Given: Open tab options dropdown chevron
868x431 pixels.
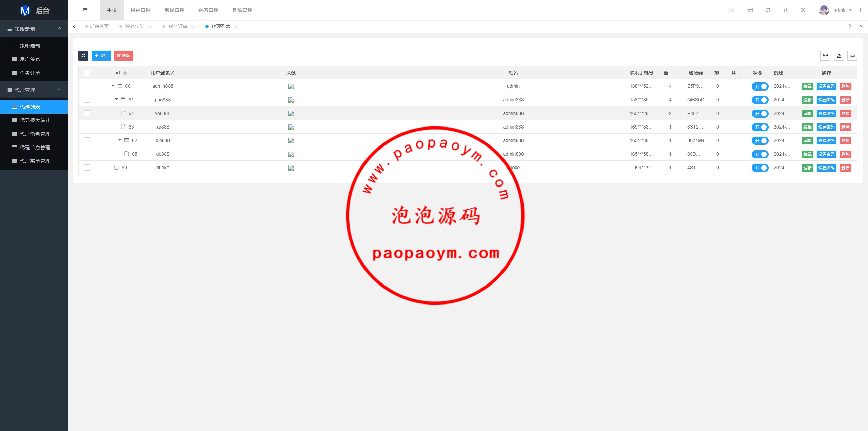Looking at the screenshot, I should 862,26.
